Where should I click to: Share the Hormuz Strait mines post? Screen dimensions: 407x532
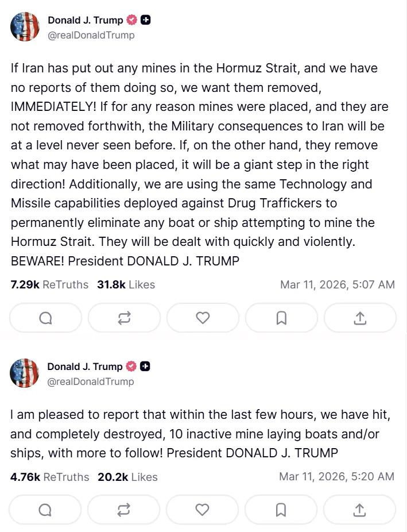pyautogui.click(x=360, y=318)
